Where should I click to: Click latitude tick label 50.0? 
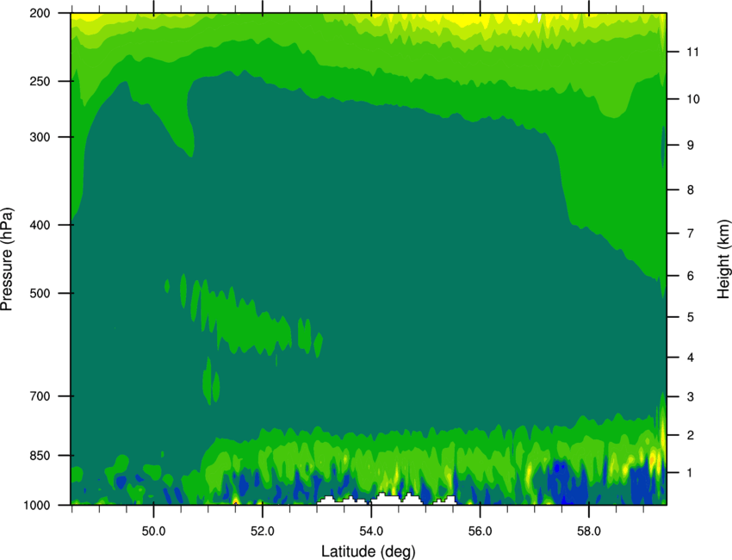pyautogui.click(x=153, y=532)
